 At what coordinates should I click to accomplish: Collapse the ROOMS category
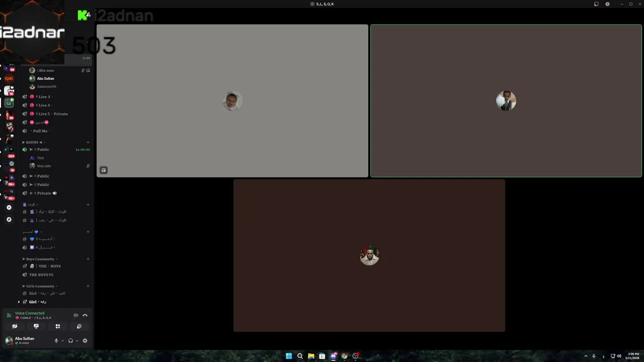click(x=33, y=142)
